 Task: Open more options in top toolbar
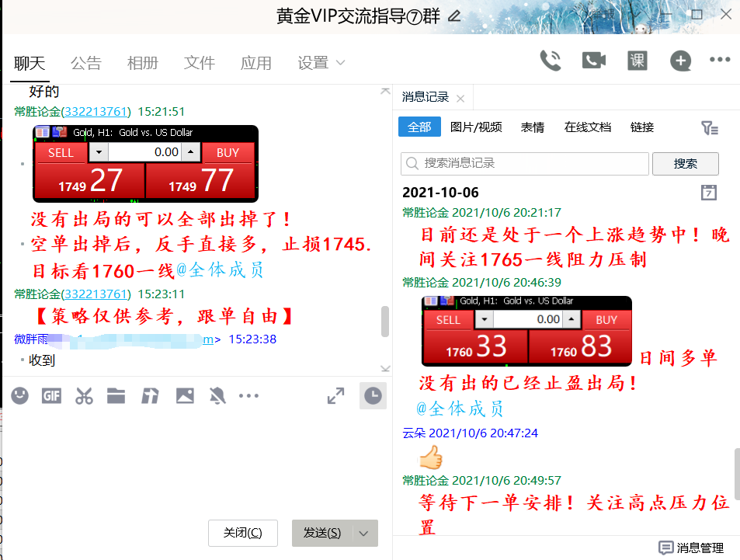[x=720, y=60]
